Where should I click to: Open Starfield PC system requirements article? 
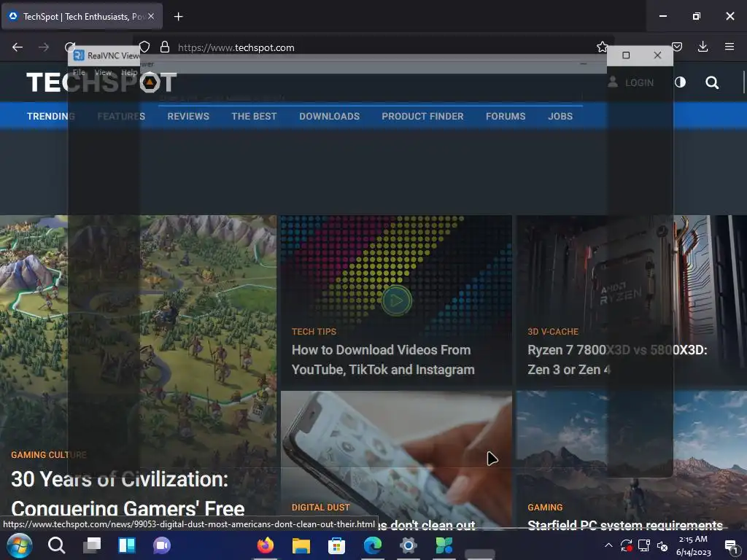pos(625,525)
